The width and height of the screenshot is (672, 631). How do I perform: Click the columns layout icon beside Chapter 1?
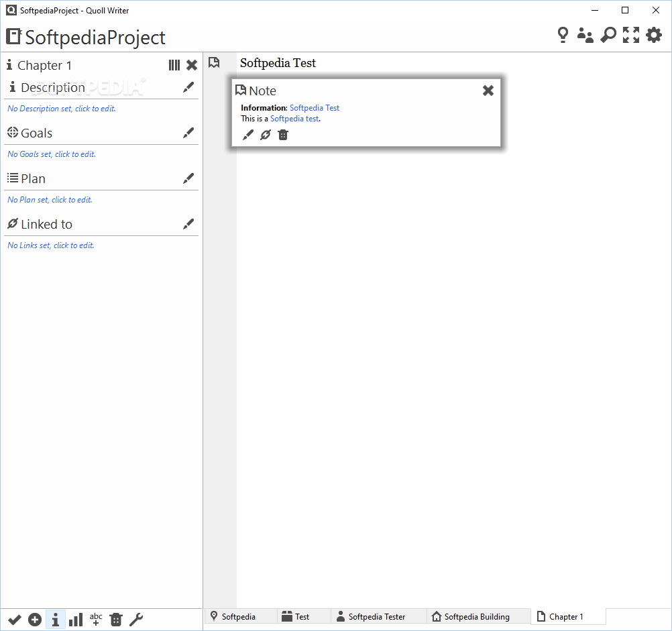[x=174, y=65]
